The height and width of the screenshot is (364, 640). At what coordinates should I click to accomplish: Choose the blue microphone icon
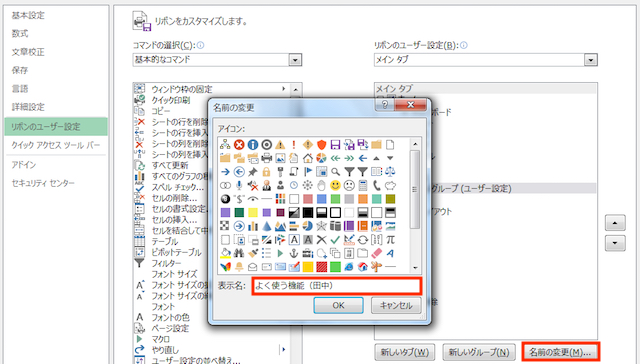coord(239,185)
